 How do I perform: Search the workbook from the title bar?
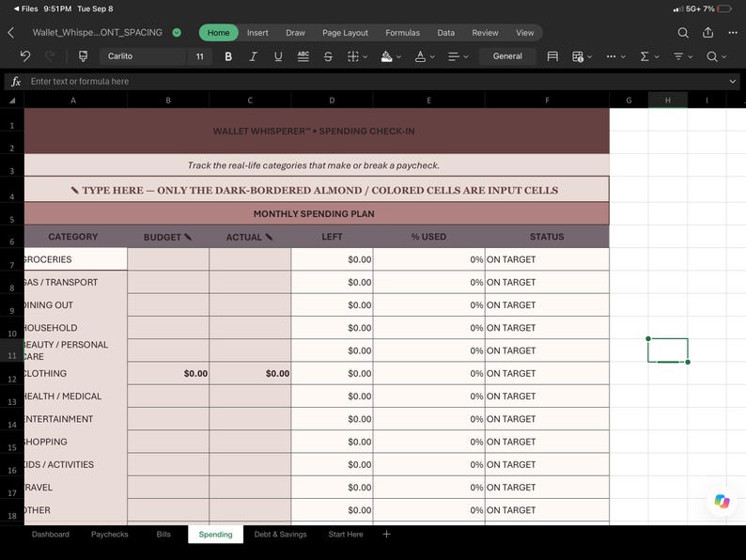click(683, 33)
